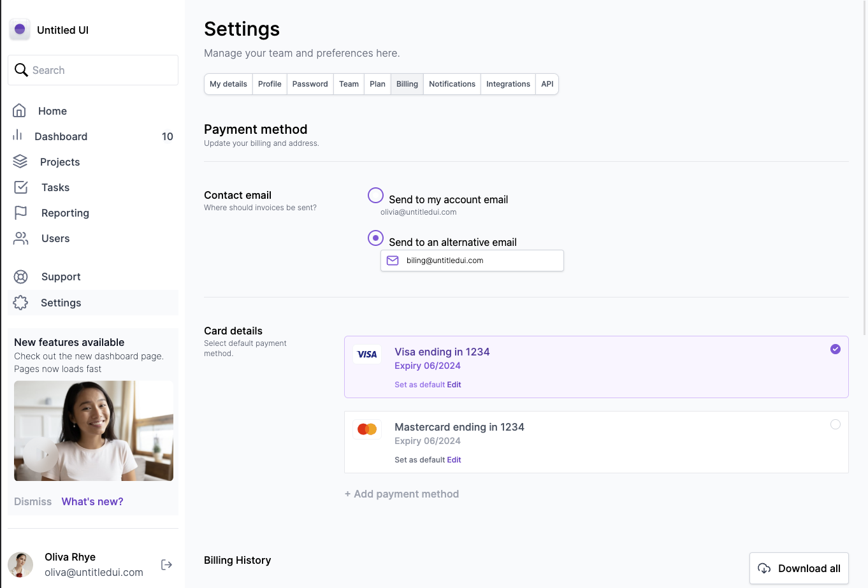Switch to the Notifications tab
The image size is (868, 588).
click(452, 83)
